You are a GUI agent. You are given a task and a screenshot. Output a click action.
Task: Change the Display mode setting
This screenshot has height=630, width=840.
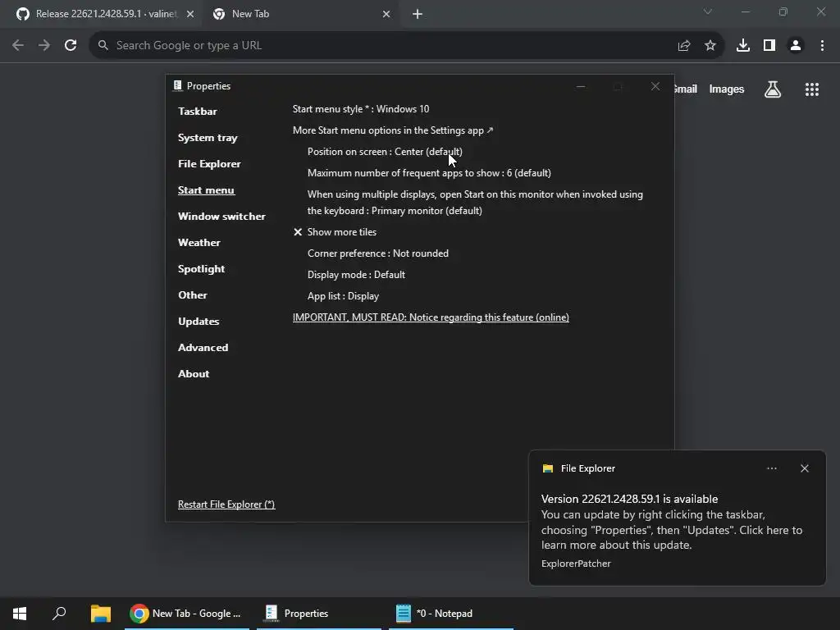click(x=356, y=275)
